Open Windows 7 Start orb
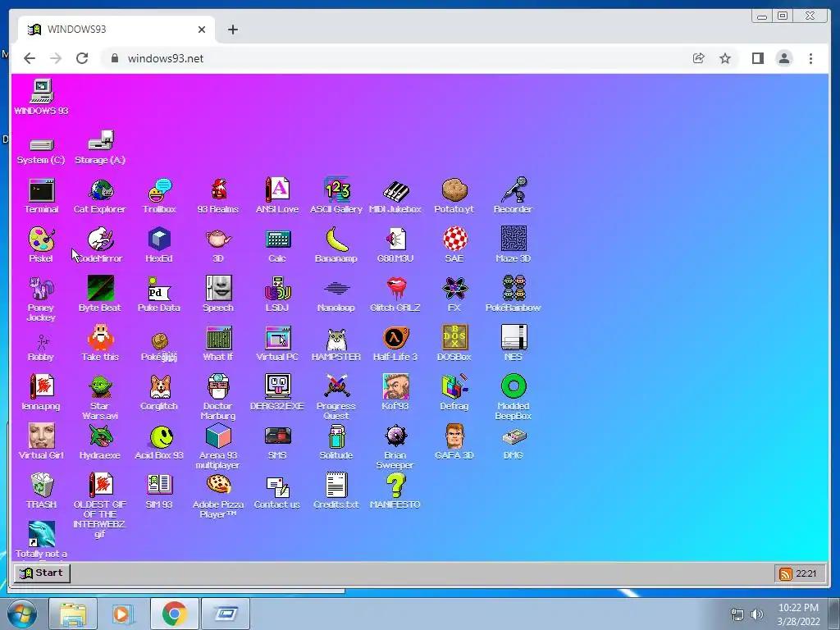Screen dimensions: 840x630 click(x=22, y=614)
